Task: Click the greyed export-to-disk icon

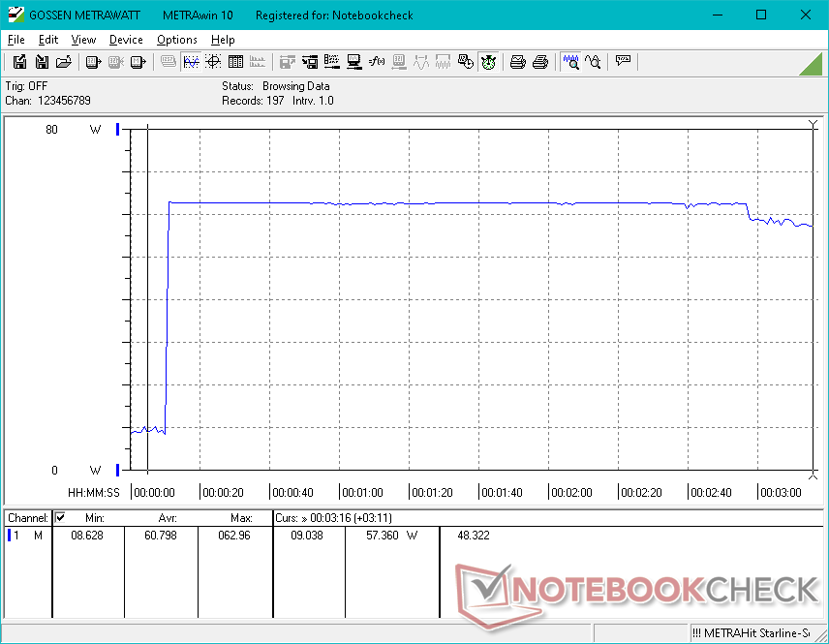Action: 287,62
